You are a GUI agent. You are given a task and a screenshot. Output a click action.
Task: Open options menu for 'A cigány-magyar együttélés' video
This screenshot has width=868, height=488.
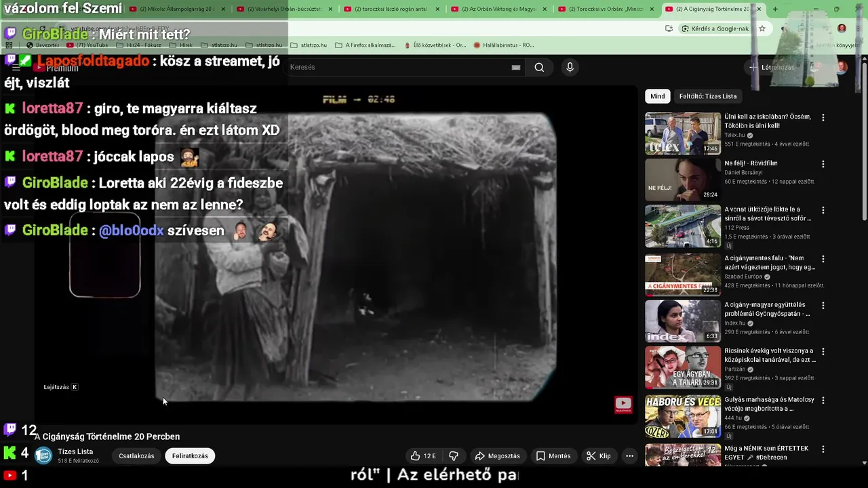[x=823, y=306]
